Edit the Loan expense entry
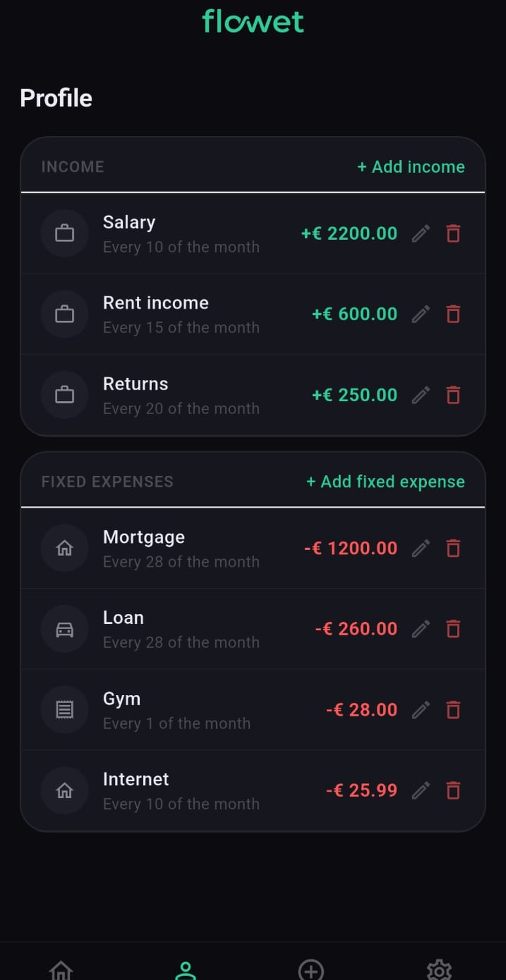506x980 pixels. point(421,629)
